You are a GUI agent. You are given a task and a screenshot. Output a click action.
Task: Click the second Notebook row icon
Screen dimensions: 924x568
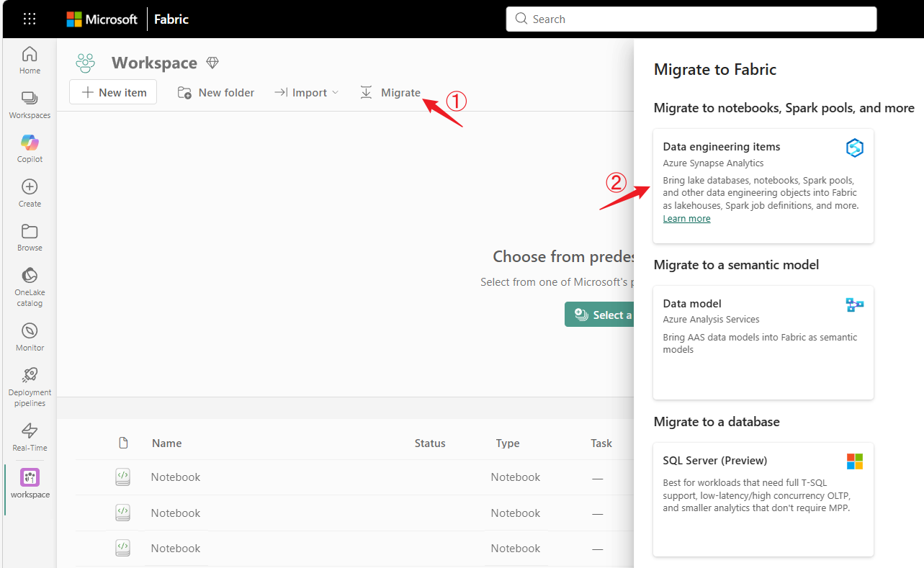click(x=123, y=513)
